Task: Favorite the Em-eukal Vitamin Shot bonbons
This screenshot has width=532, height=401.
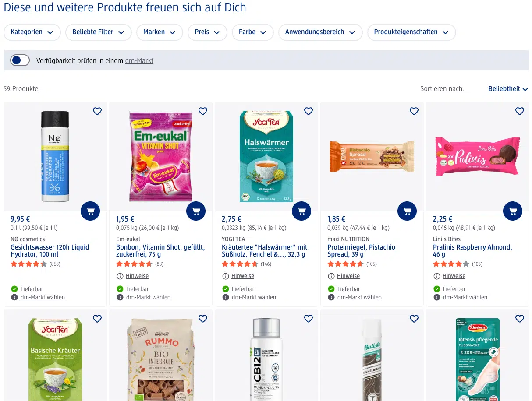Action: click(203, 111)
